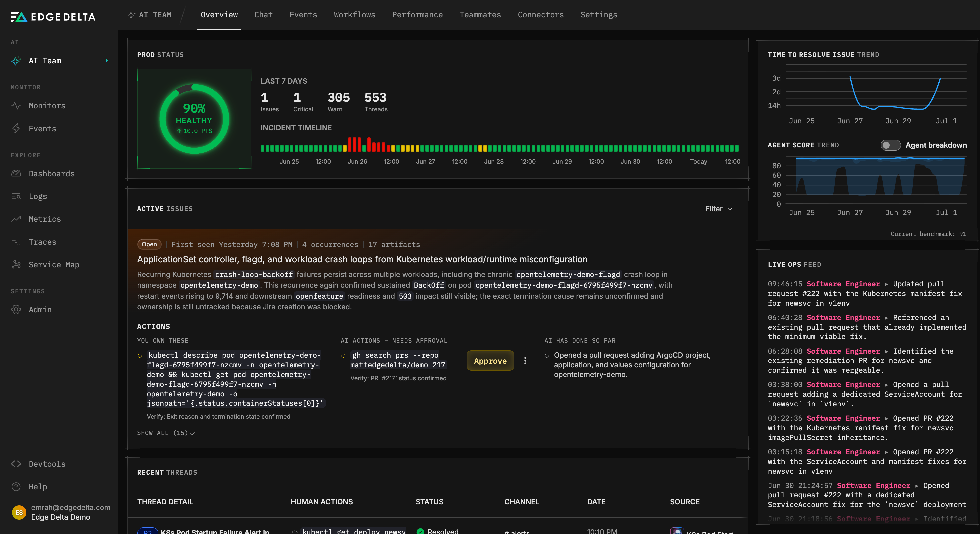Click the ES user avatar

[19, 512]
